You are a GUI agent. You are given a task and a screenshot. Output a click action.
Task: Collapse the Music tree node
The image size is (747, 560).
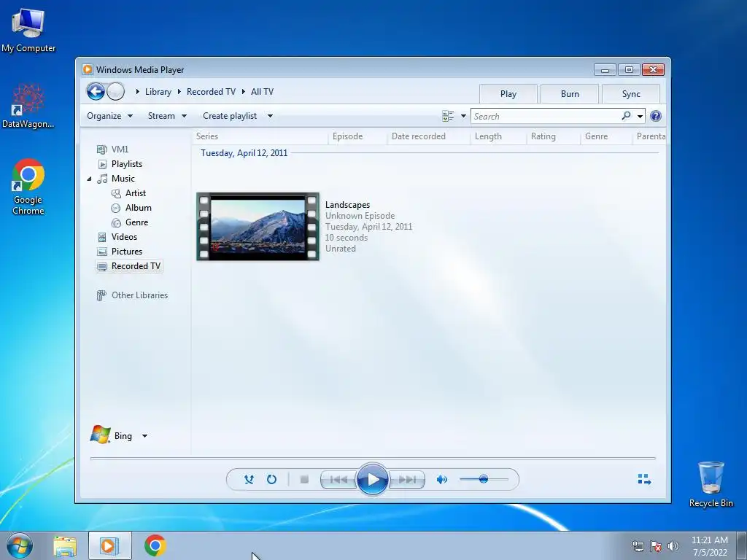[x=89, y=179]
